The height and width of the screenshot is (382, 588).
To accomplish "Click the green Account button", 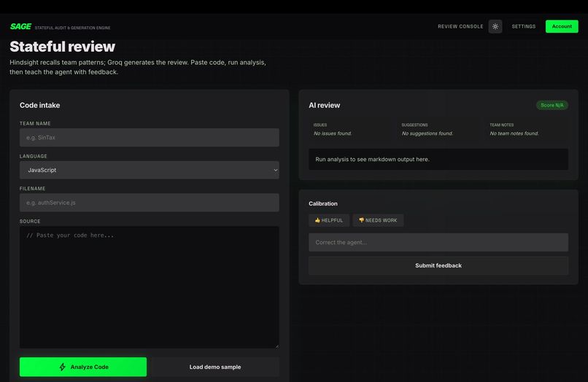I will tap(562, 26).
